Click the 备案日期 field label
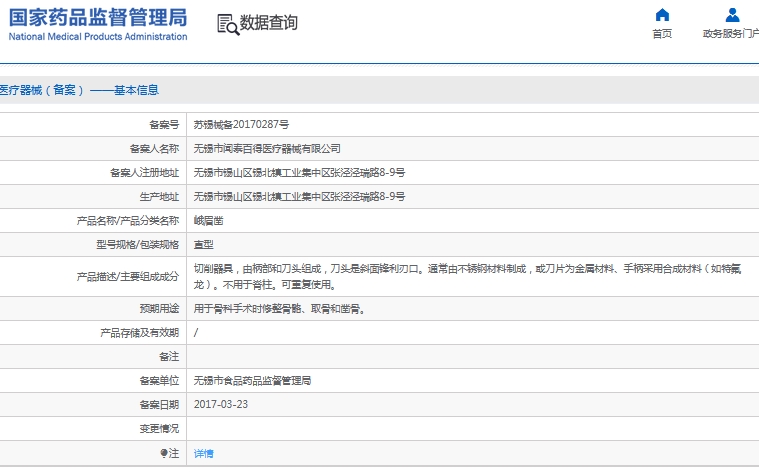This screenshot has width=759, height=472. coord(159,405)
